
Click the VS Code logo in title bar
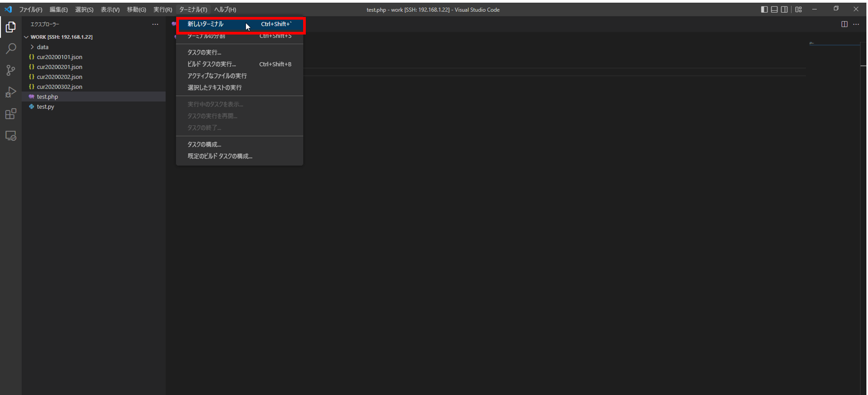8,10
